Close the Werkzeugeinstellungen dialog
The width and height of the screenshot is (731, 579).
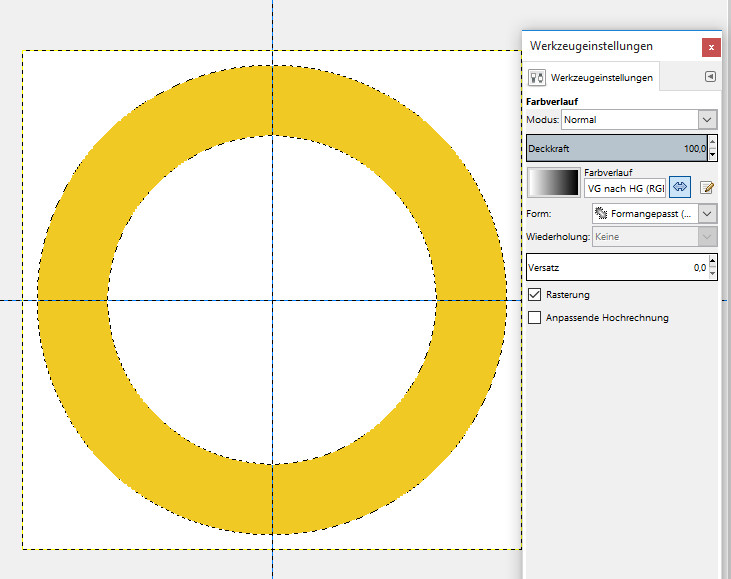point(709,47)
